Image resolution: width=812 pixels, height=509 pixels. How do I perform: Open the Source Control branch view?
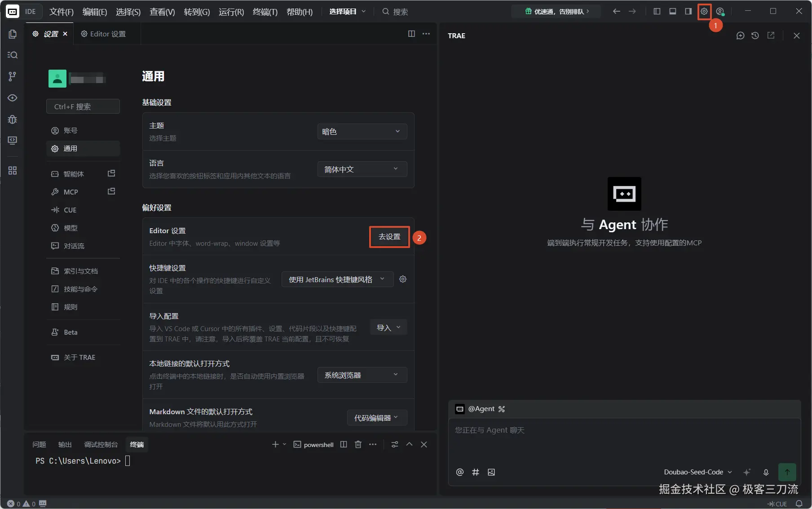click(x=13, y=76)
